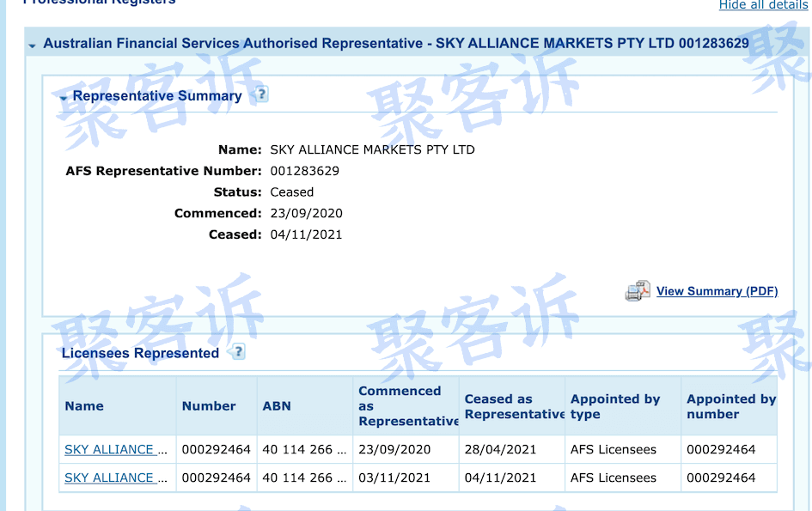The width and height of the screenshot is (812, 511).
Task: Click the Hide all details link
Action: (763, 4)
